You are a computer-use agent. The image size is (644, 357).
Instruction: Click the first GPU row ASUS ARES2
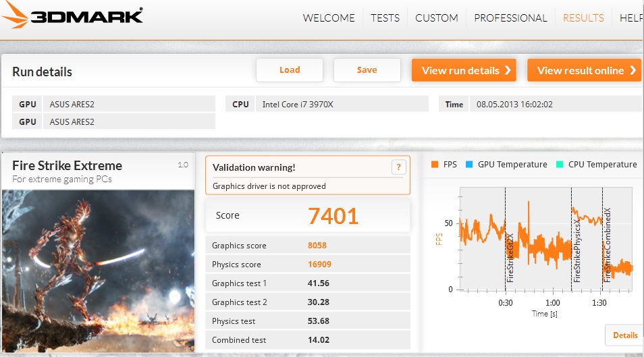coord(114,105)
